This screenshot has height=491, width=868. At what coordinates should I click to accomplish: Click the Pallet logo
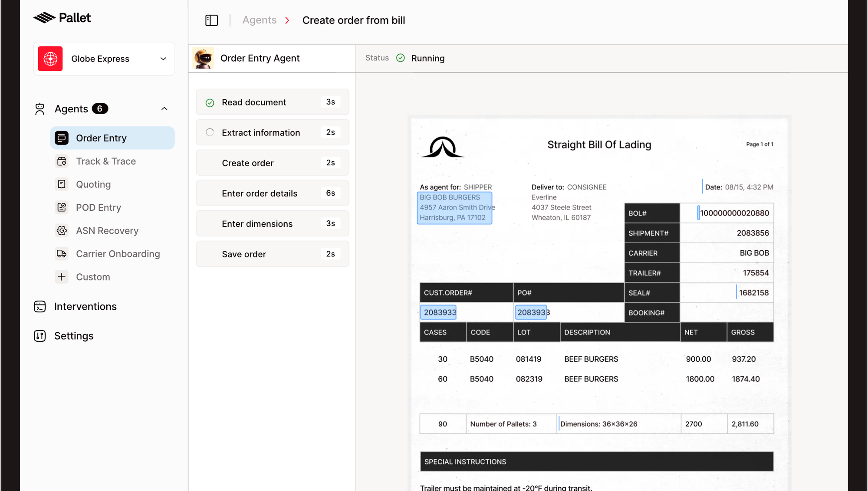[62, 18]
